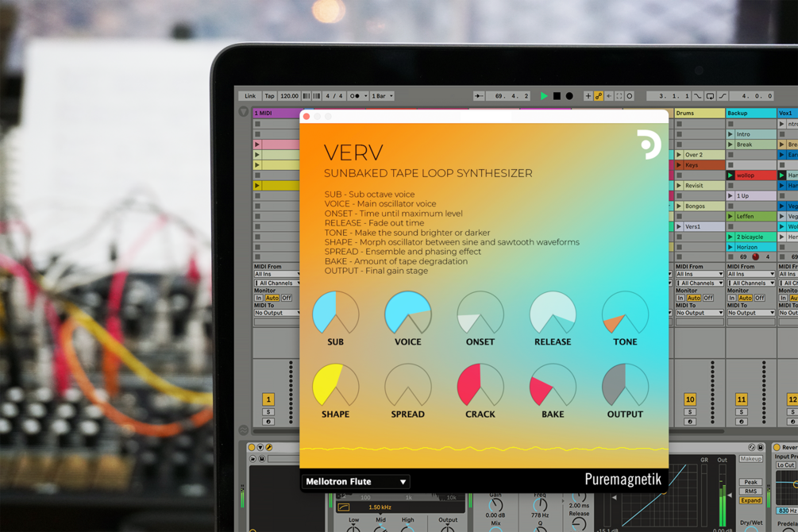The image size is (798, 532).
Task: Click the plus MIDI overdub icon
Action: point(588,96)
